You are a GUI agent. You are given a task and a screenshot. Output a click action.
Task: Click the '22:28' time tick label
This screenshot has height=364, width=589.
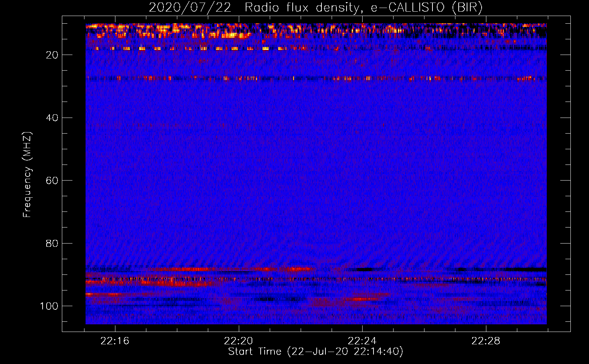[x=486, y=341]
